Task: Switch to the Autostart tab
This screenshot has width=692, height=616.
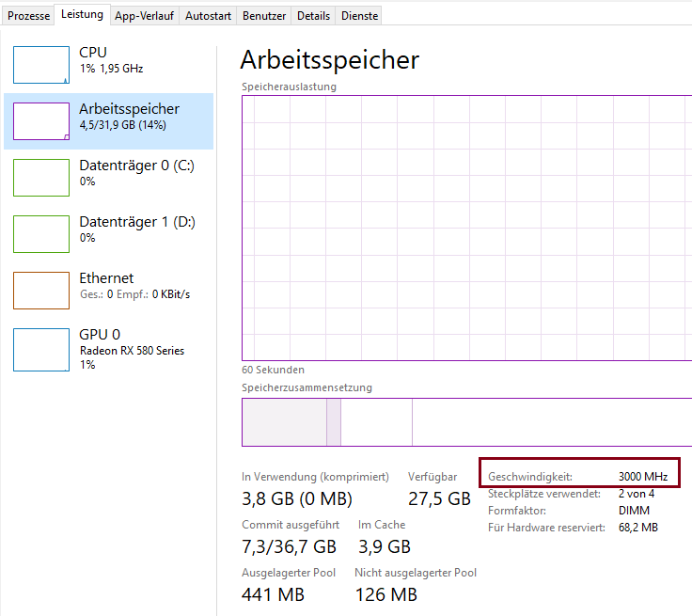Action: (207, 16)
